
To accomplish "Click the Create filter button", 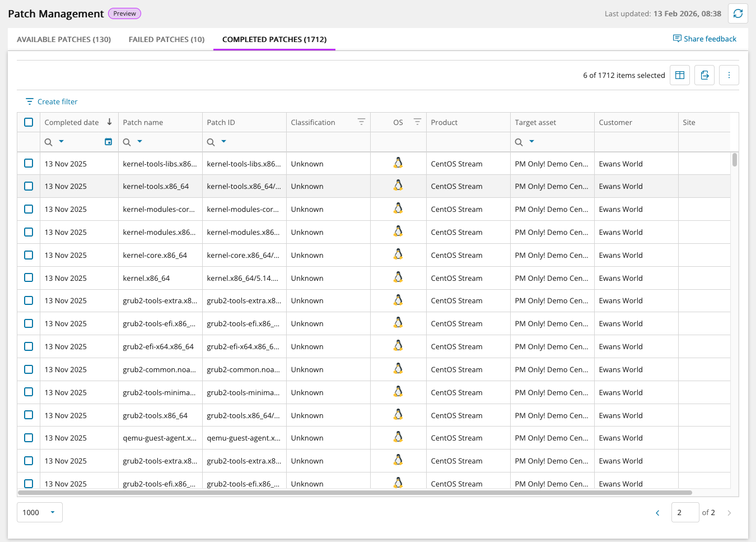I will coord(52,101).
